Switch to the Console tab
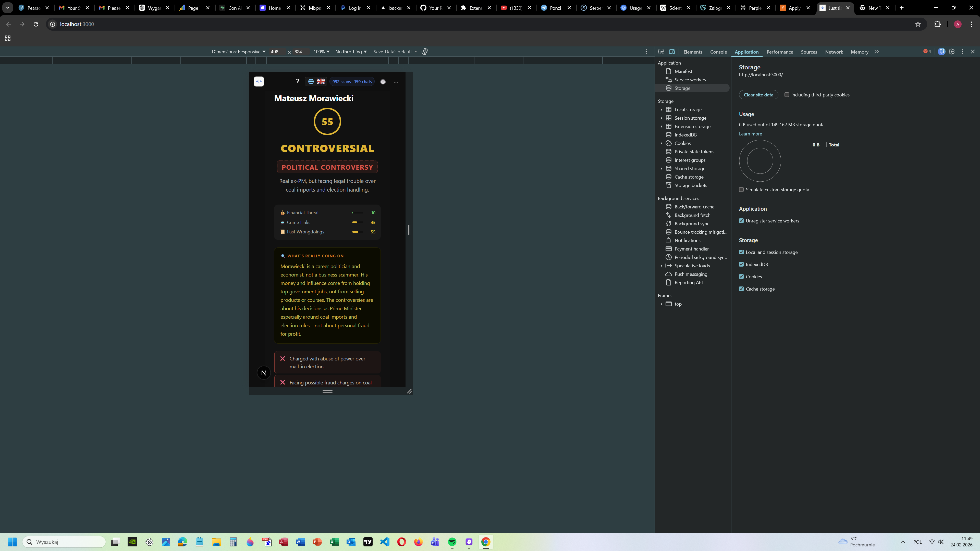The height and width of the screenshot is (551, 980). [718, 52]
